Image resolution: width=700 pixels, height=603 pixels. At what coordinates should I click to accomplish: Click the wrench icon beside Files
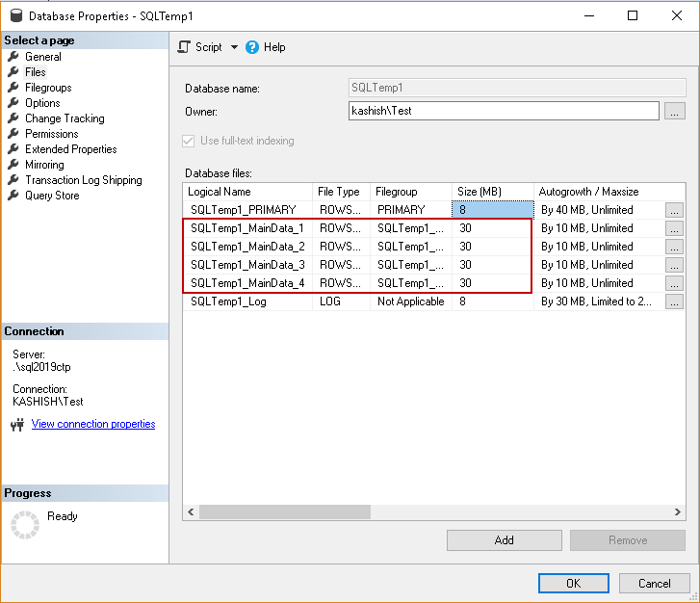coord(13,71)
